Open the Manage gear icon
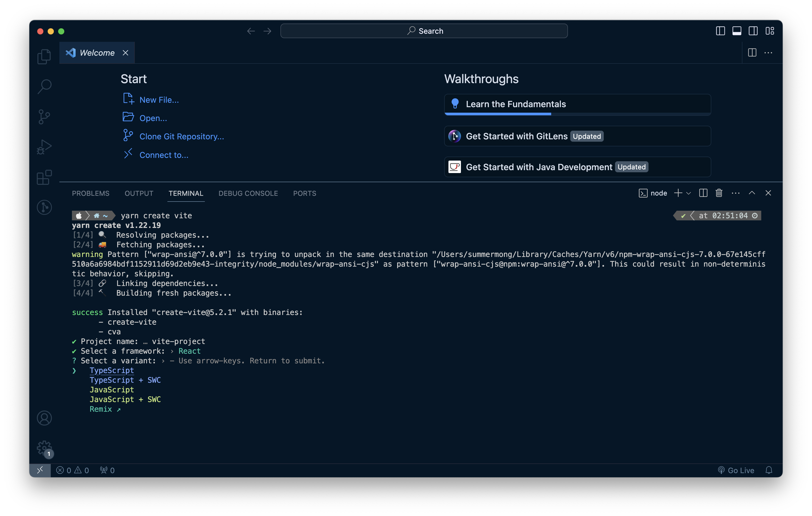Image resolution: width=812 pixels, height=516 pixels. 44,448
